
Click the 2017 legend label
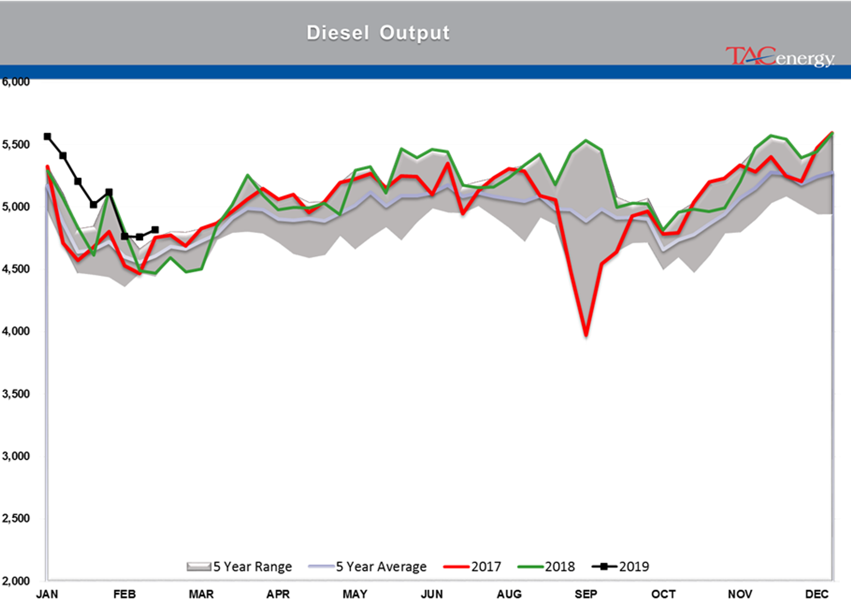tap(486, 567)
